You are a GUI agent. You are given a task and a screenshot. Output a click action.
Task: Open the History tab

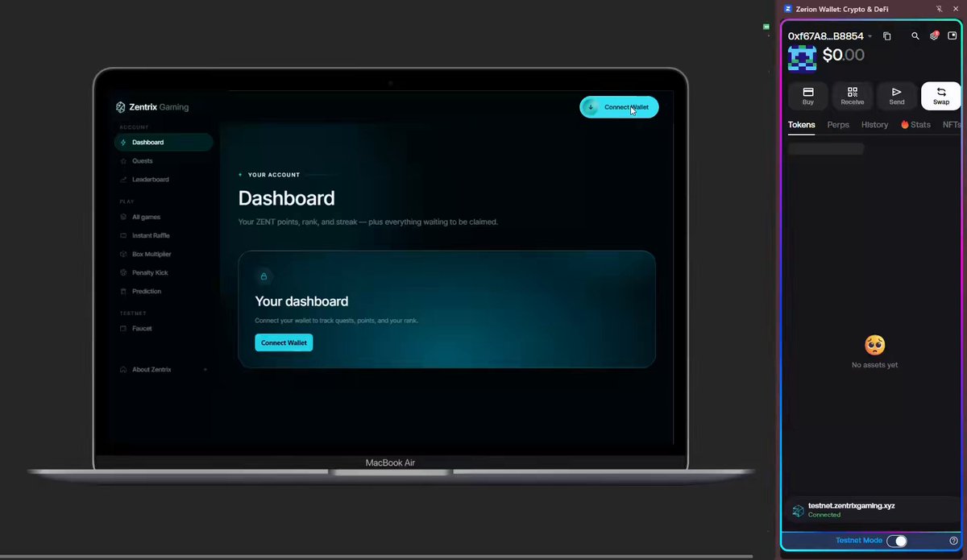click(x=874, y=125)
